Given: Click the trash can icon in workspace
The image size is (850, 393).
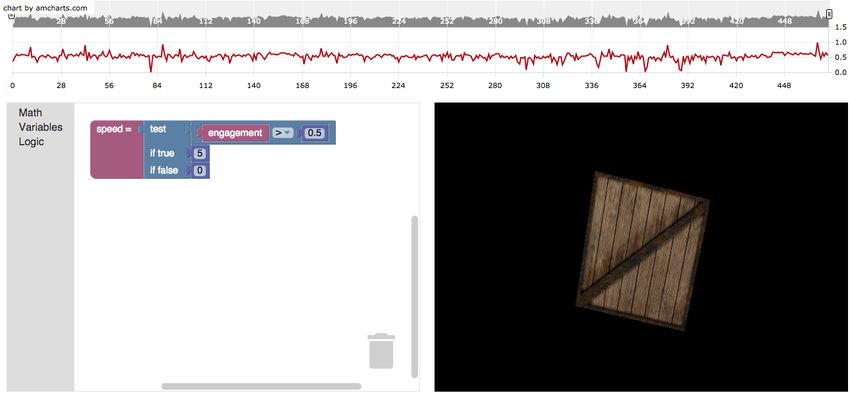Looking at the screenshot, I should coord(381,351).
